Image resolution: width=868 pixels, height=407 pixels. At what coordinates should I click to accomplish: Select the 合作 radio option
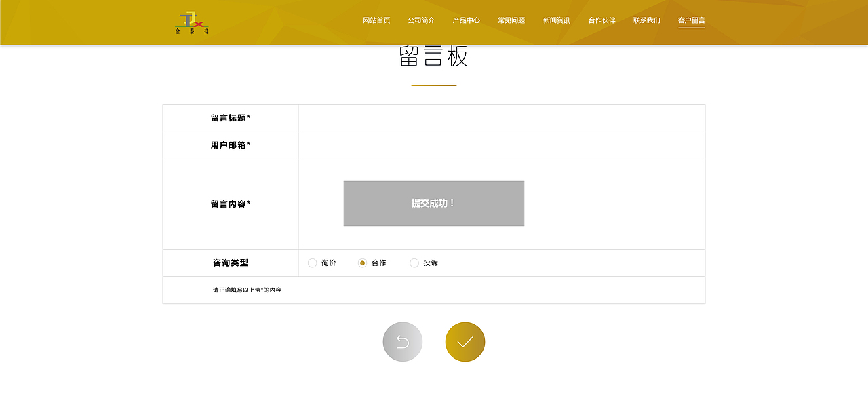[363, 263]
